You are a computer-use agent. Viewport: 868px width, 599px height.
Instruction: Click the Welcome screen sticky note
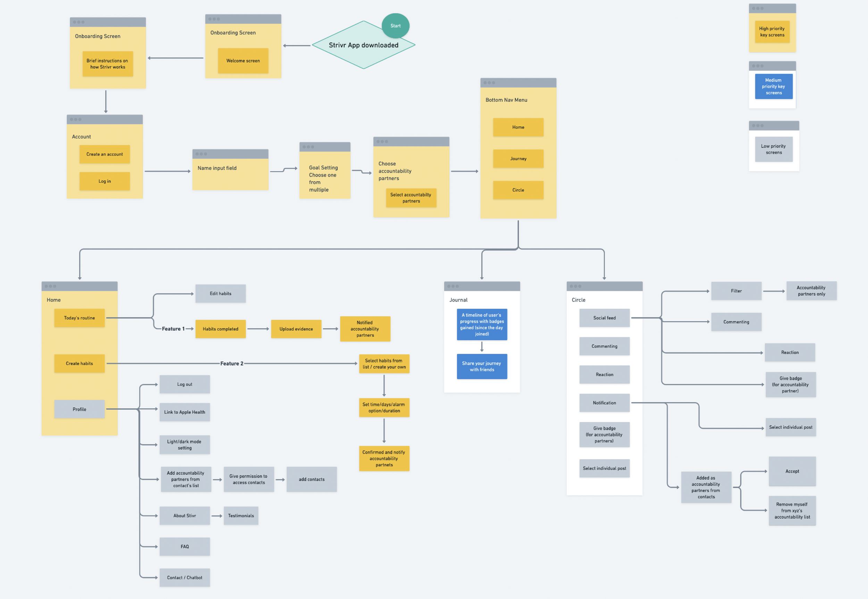243,61
